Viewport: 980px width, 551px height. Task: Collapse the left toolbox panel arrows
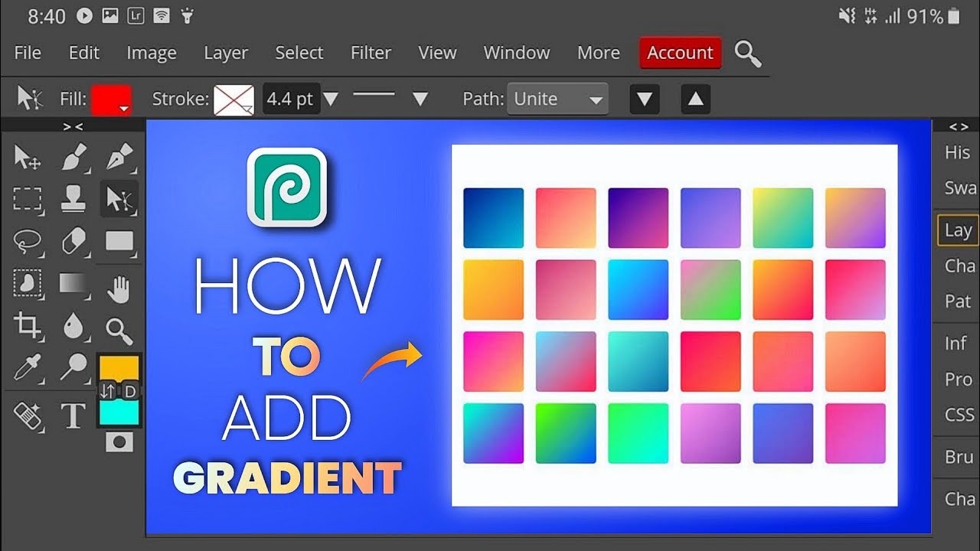(x=73, y=126)
